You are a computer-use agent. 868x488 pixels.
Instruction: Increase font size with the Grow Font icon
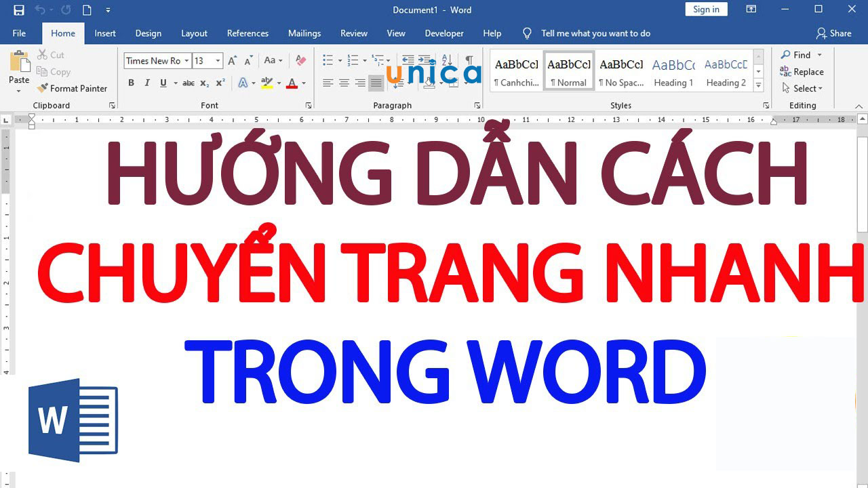[232, 60]
